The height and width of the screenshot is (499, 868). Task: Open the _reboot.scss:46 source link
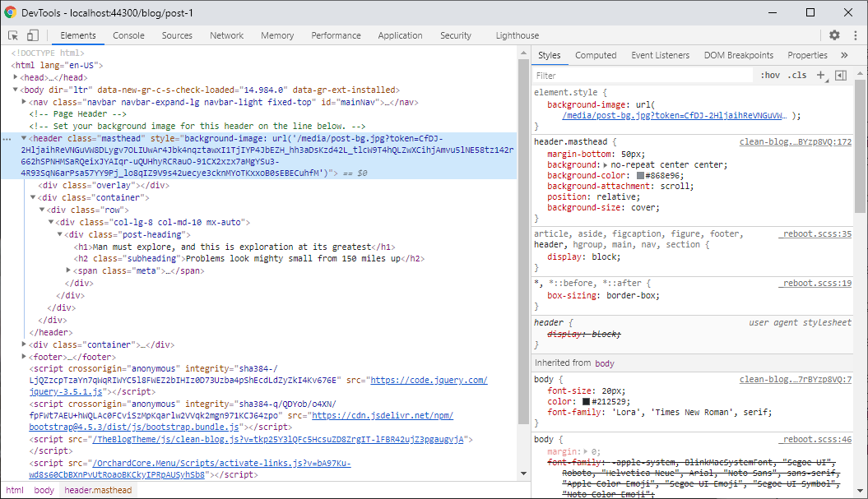(815, 439)
